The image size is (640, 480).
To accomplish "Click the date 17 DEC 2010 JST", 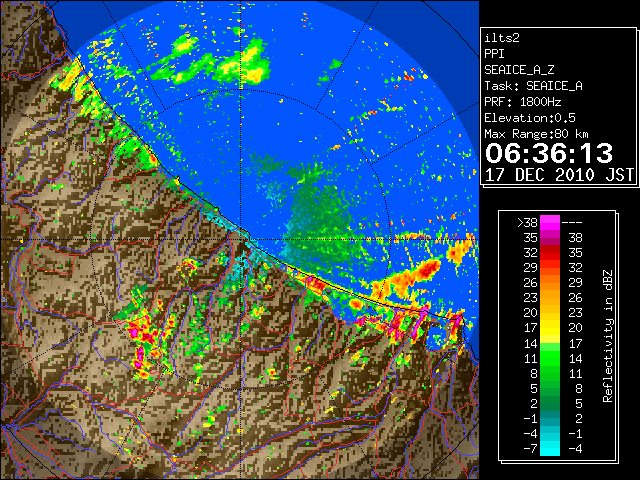I will (559, 175).
